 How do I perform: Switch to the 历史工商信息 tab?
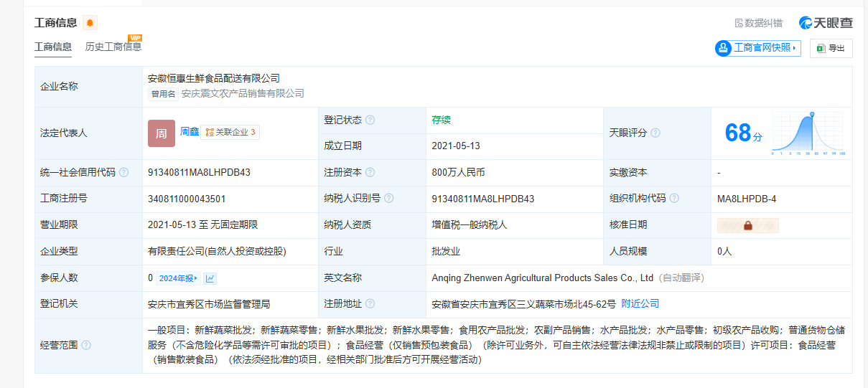coord(113,47)
